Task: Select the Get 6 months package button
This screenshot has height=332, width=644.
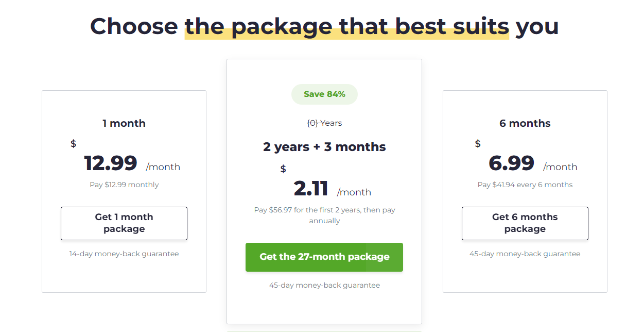Action: (525, 223)
